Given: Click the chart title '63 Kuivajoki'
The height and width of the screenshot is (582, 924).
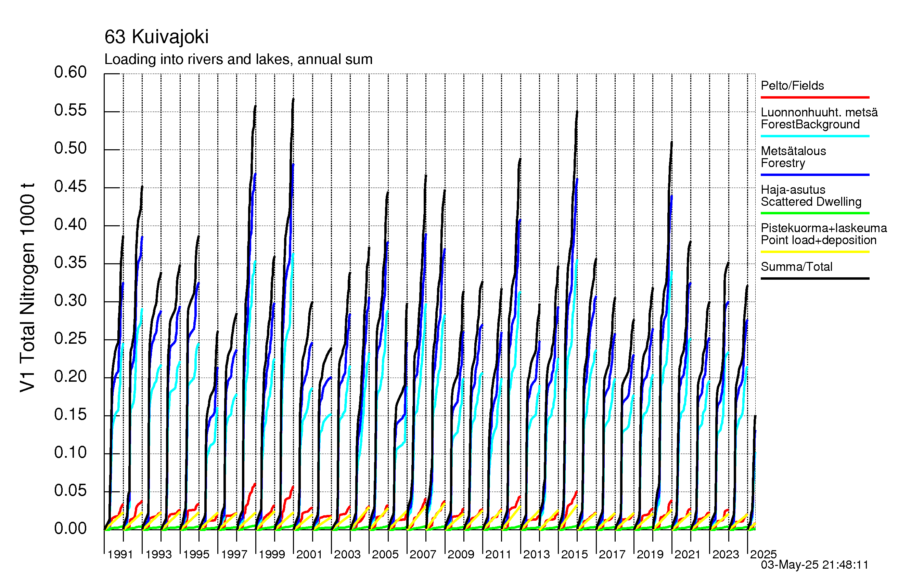Looking at the screenshot, I should pos(156,37).
